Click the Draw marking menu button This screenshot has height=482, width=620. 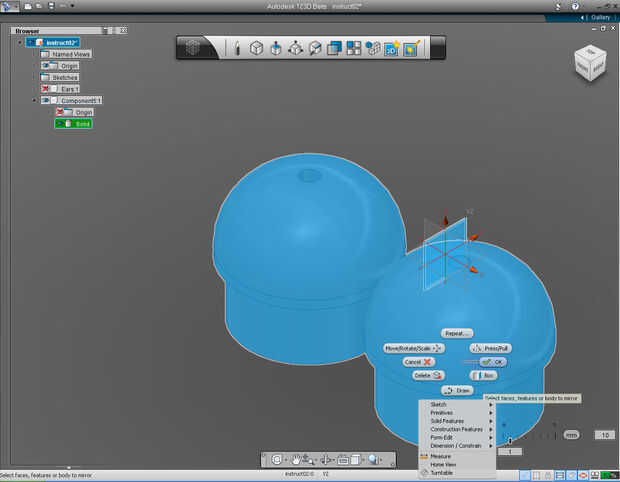(457, 390)
